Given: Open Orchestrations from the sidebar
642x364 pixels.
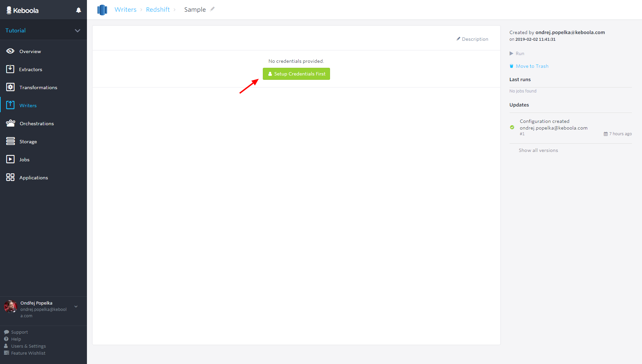Looking at the screenshot, I should click(10, 123).
